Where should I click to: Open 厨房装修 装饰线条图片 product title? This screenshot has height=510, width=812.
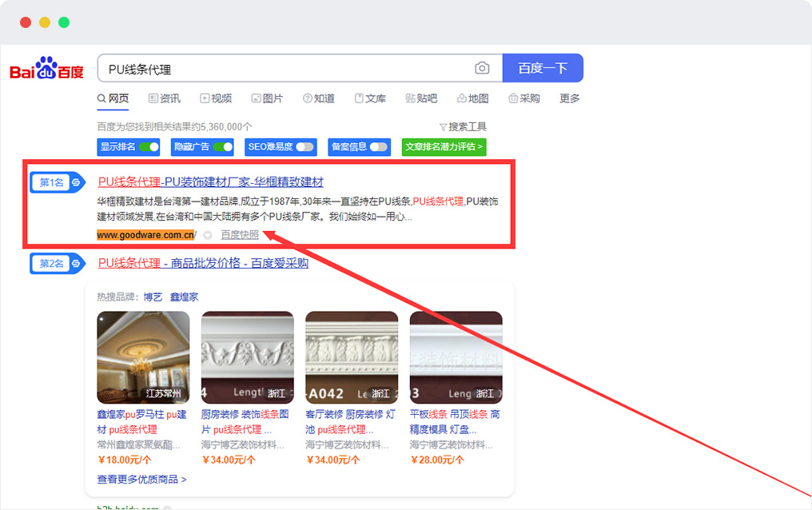245,422
